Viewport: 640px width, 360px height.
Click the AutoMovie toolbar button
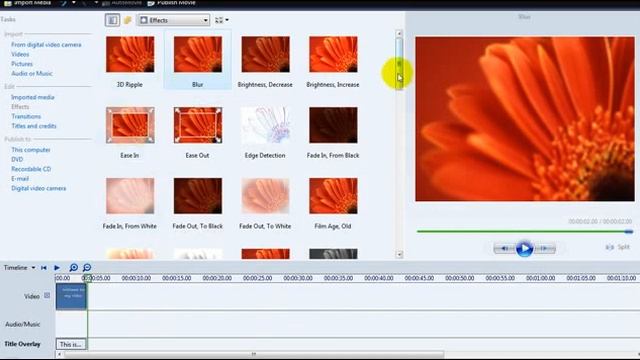122,3
